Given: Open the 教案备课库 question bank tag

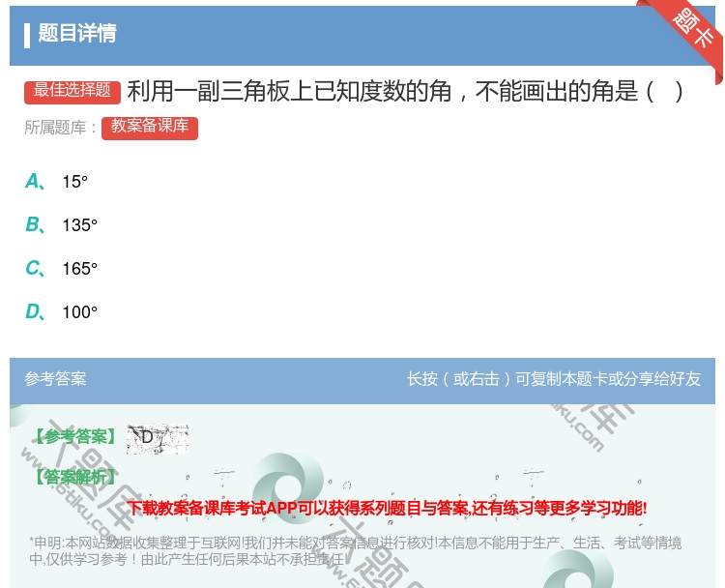Looking at the screenshot, I should 150,128.
